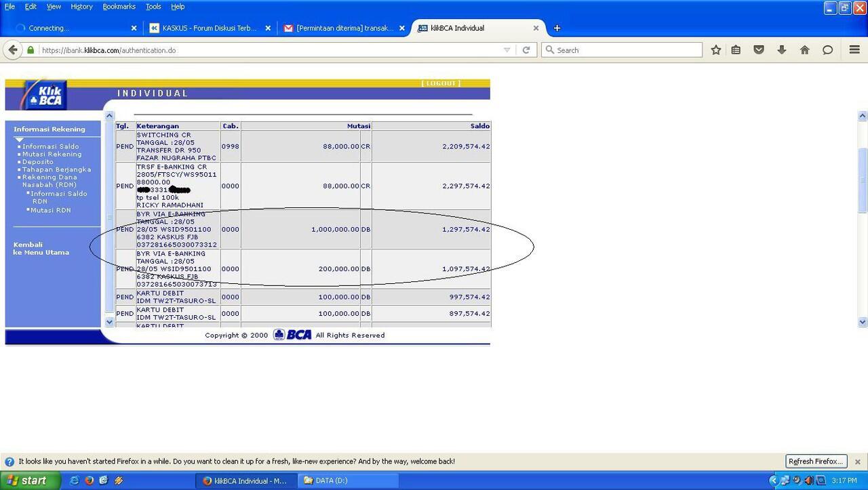This screenshot has width=868, height=490.
Task: Open the URL history dropdown arrow
Action: [x=507, y=50]
